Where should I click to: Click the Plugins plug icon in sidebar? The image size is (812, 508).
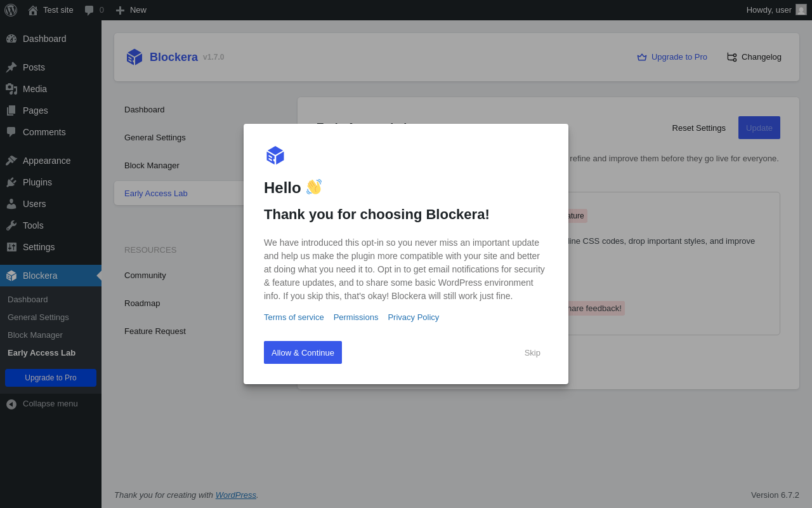coord(11,182)
